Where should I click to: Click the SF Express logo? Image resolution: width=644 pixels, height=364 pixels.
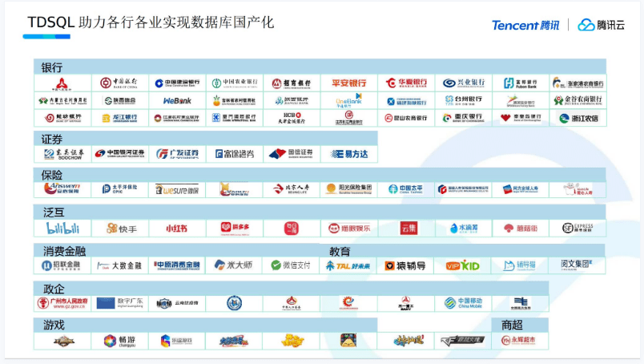(578, 229)
